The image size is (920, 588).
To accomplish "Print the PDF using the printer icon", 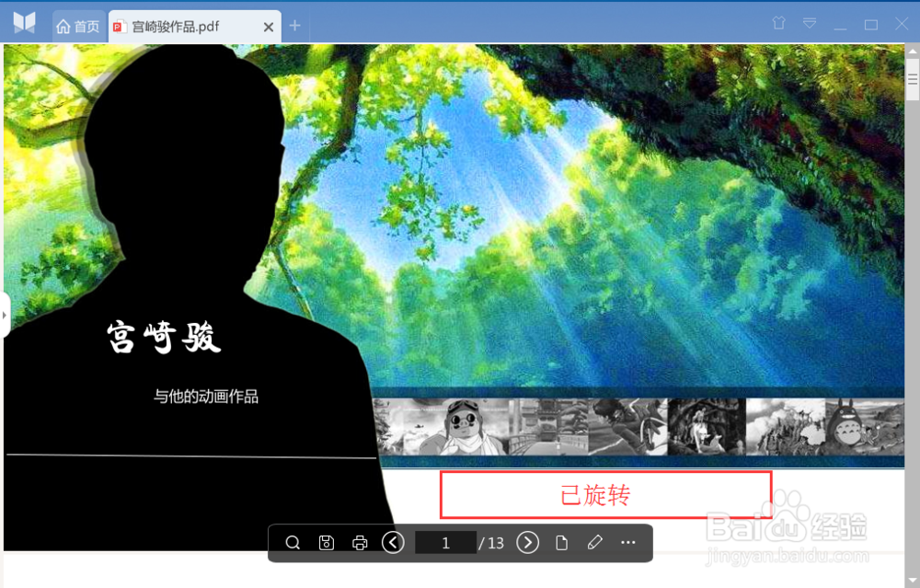I will point(360,543).
